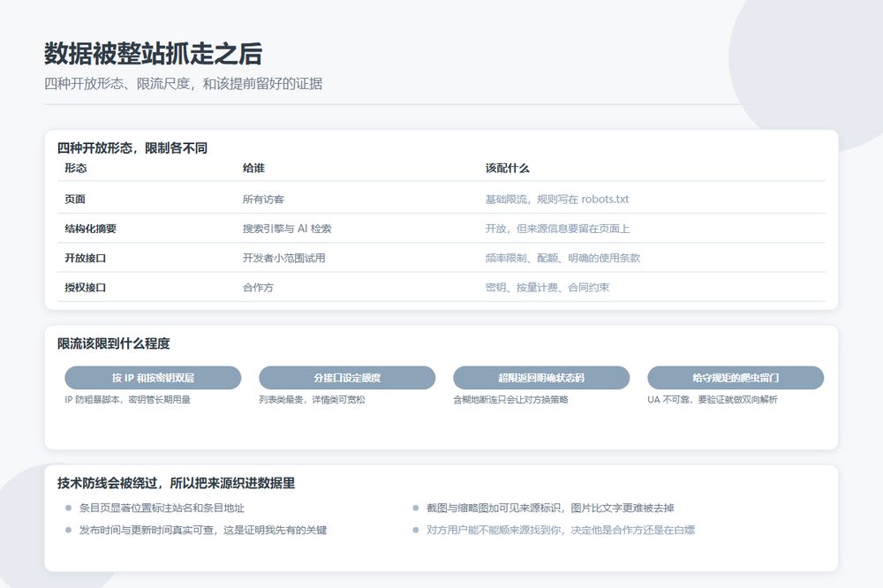Click the heading 技术防线会被绕过，所以把来源织进数据里
This screenshot has width=883, height=588.
(177, 483)
